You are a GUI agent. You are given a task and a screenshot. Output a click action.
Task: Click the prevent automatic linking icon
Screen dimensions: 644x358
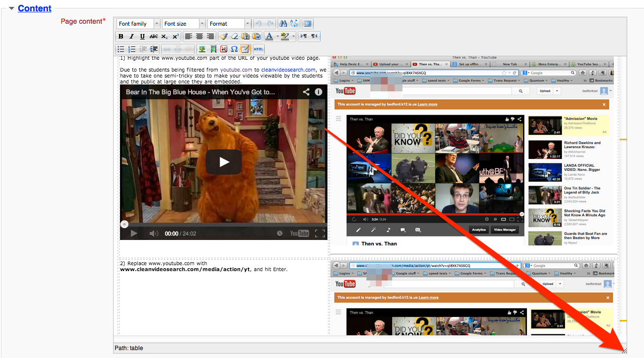pyautogui.click(x=189, y=49)
